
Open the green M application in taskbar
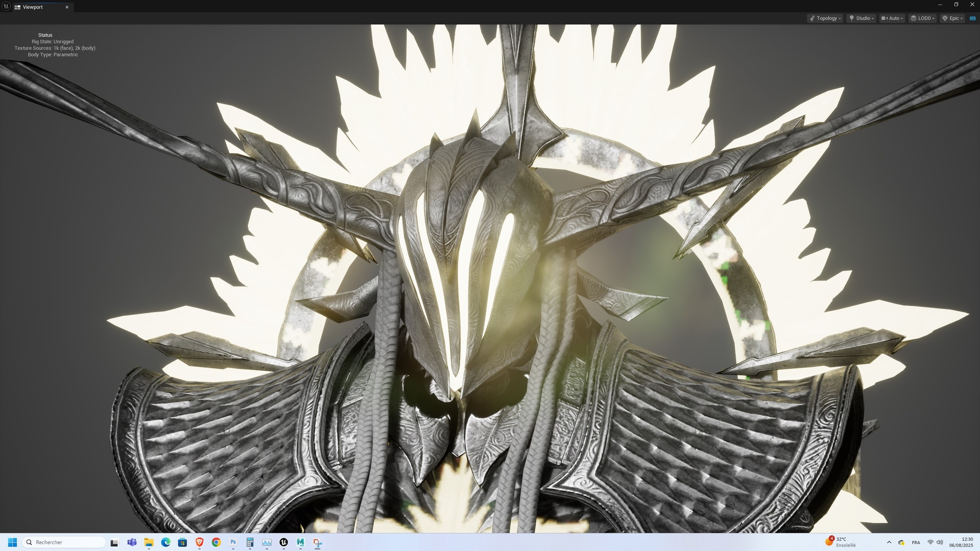pos(300,542)
